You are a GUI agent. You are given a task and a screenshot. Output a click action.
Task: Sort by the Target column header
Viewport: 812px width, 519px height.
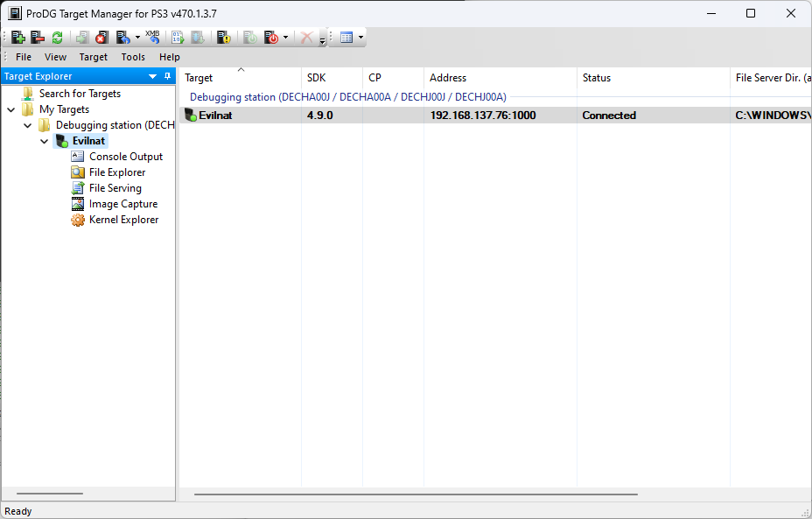pyautogui.click(x=241, y=78)
